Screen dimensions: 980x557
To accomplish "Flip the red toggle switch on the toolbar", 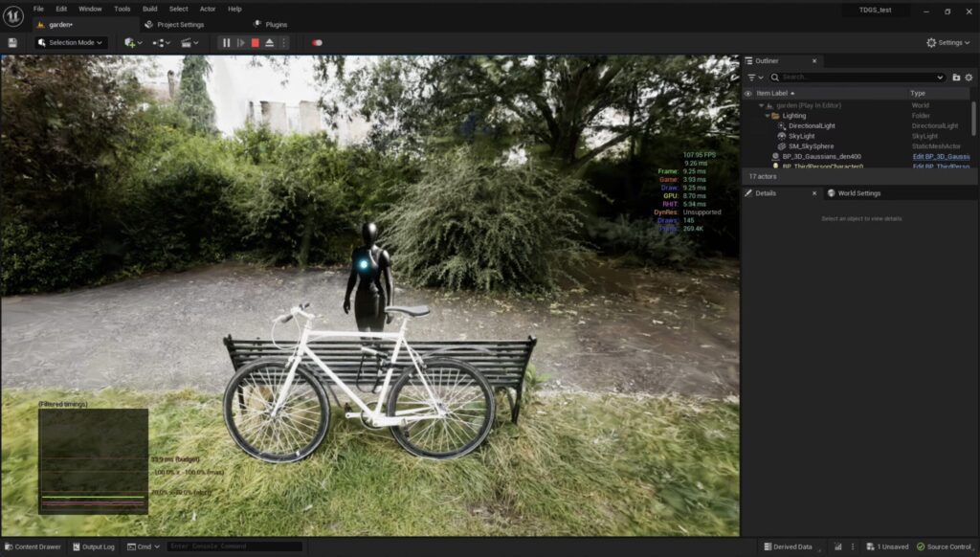I will 316,42.
